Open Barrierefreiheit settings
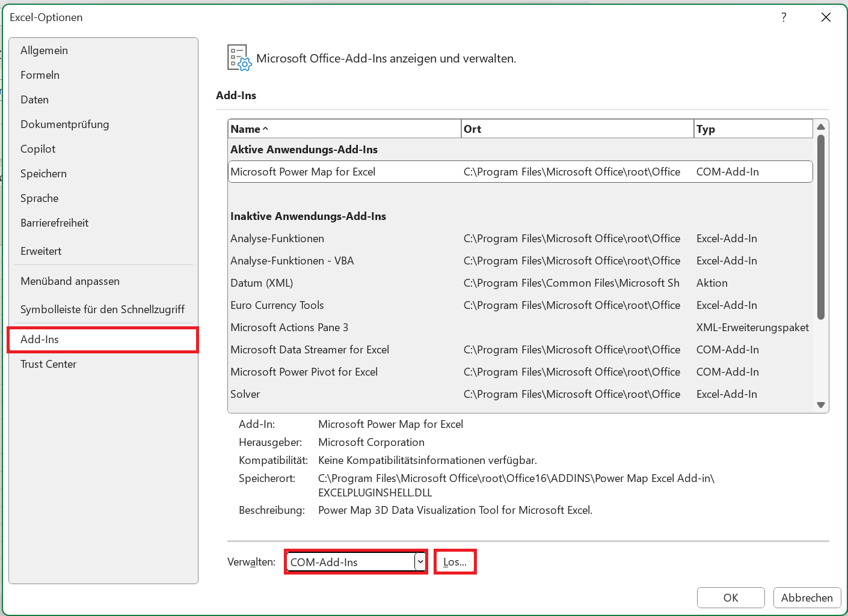The width and height of the screenshot is (848, 616). tap(103, 223)
